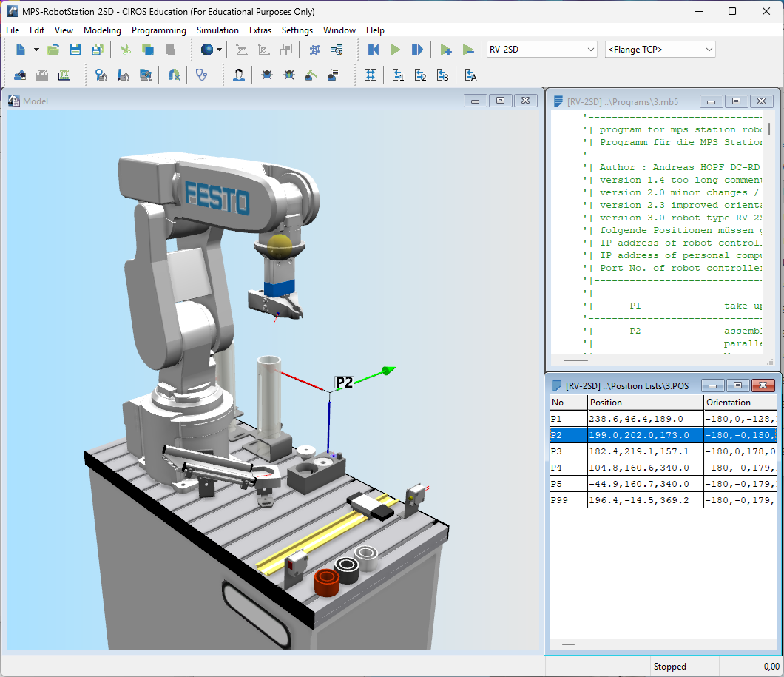Click the vertical scrollbar in program editor
The height and width of the screenshot is (677, 784).
point(769,128)
